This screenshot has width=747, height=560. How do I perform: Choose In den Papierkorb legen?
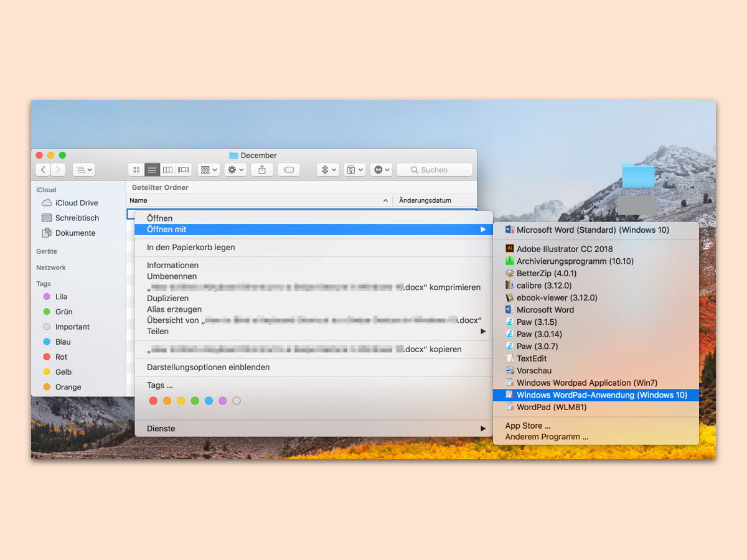click(314, 247)
